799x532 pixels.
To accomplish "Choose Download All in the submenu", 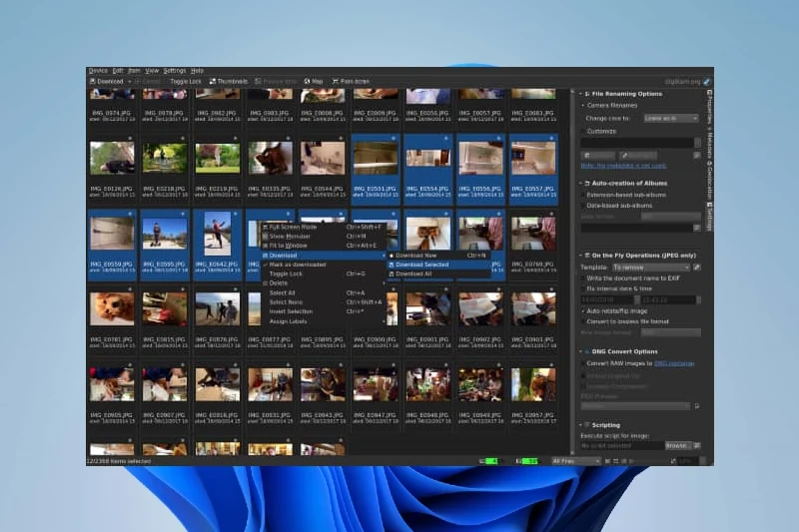I will tap(438, 273).
